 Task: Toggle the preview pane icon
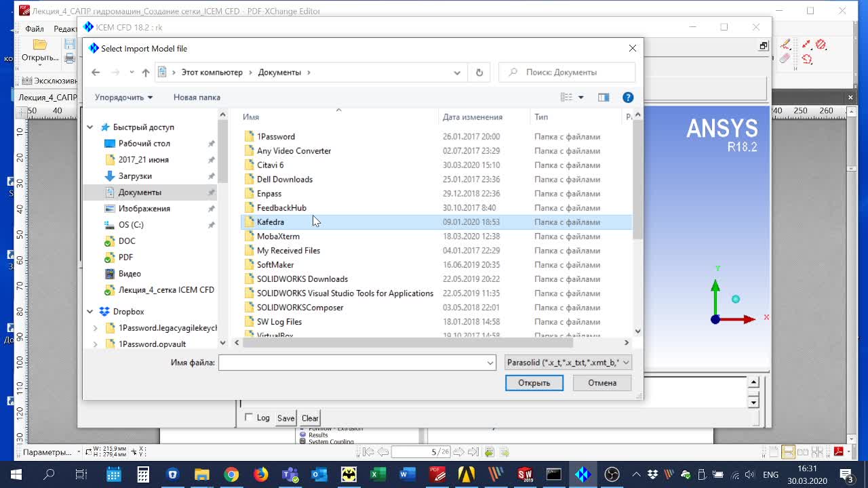[604, 98]
